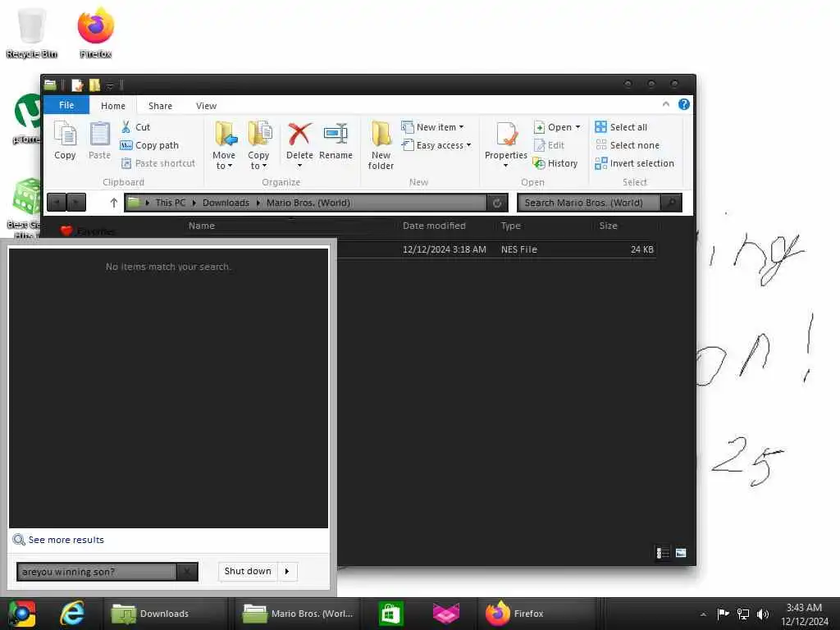The width and height of the screenshot is (840, 630).
Task: Click the red Delete icon
Action: 299,135
